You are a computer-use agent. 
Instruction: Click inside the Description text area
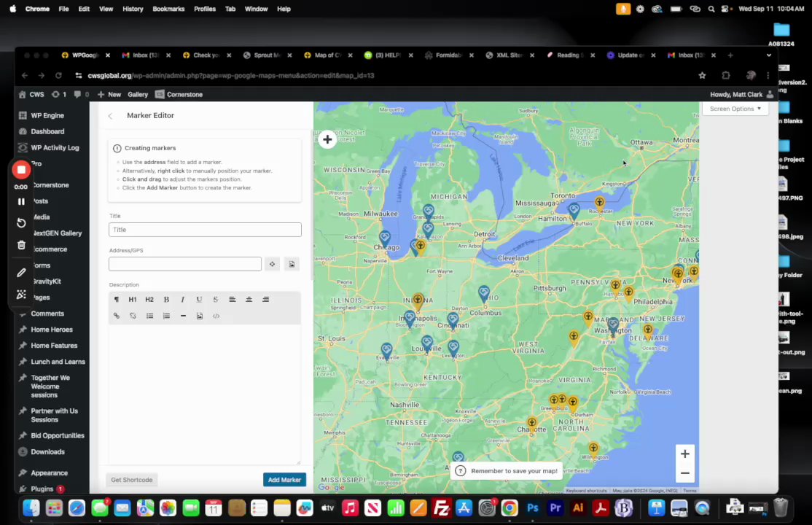205,394
